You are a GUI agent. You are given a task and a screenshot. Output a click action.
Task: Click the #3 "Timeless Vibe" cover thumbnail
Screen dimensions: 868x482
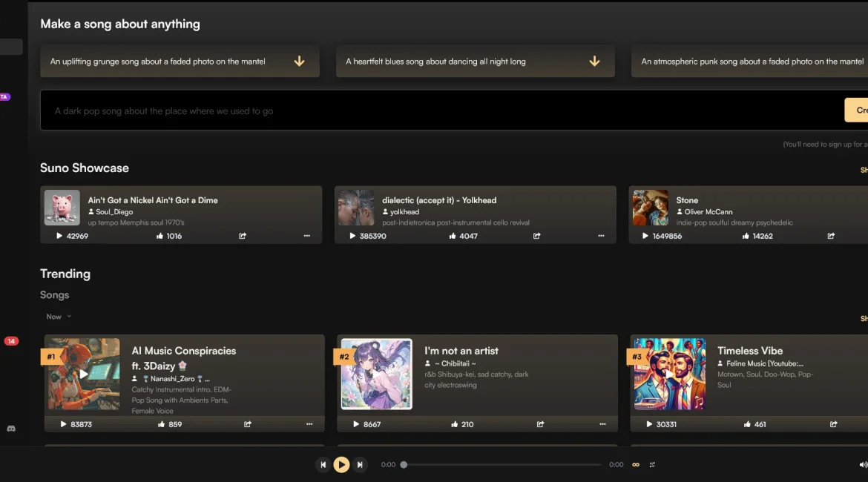(669, 374)
